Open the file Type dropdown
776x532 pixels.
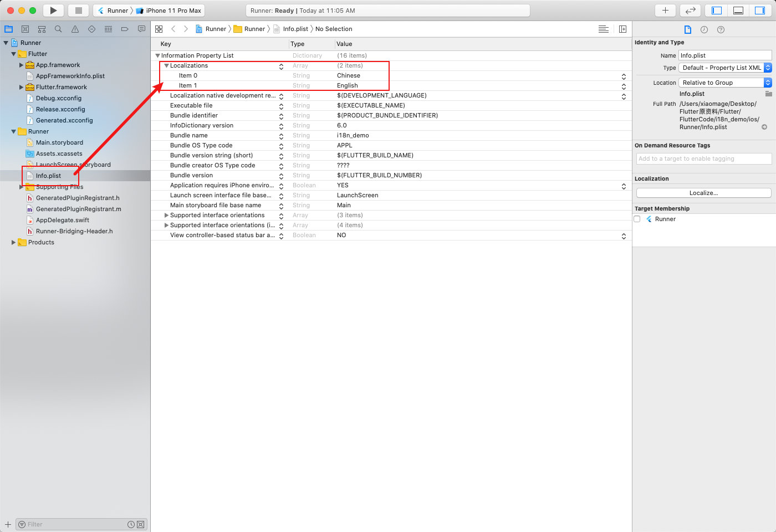pos(725,68)
